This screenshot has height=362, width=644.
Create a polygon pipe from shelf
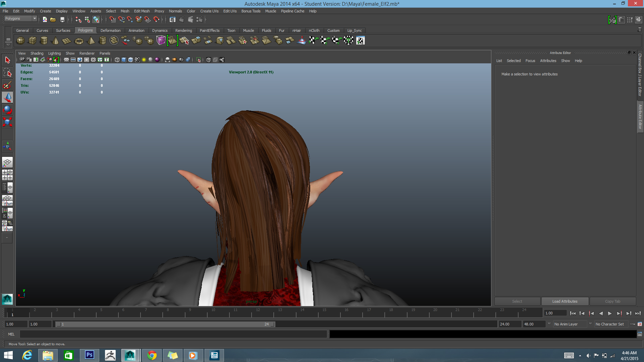click(x=102, y=41)
